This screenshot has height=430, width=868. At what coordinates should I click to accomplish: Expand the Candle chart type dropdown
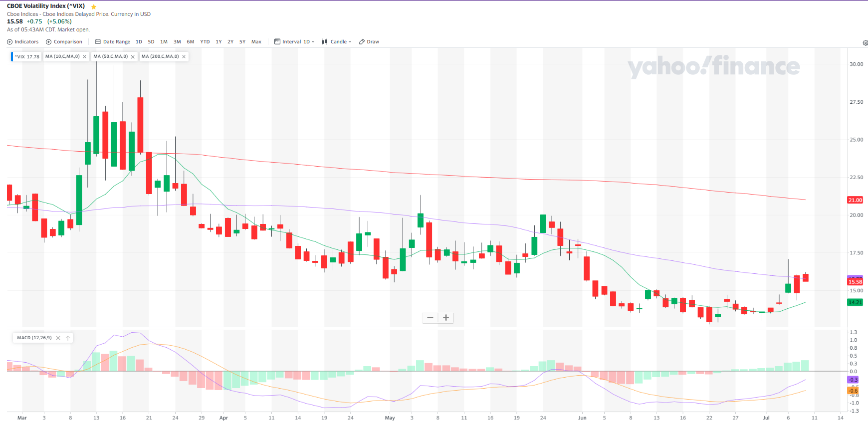click(x=337, y=42)
